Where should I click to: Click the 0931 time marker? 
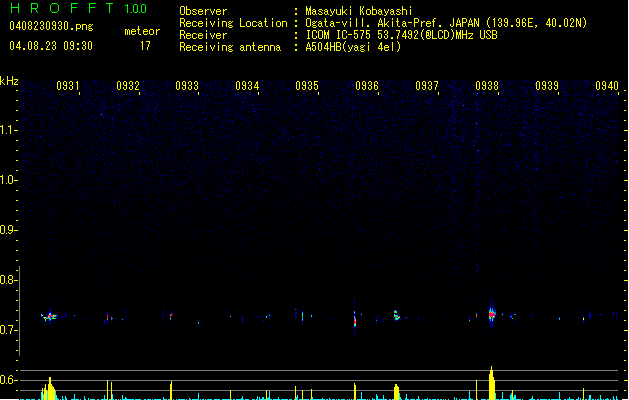coord(68,86)
